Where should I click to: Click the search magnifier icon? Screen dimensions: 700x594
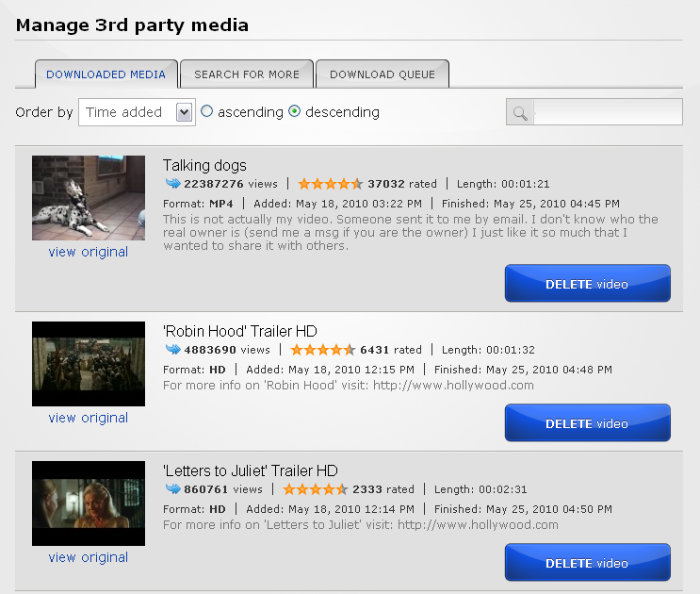pos(520,112)
